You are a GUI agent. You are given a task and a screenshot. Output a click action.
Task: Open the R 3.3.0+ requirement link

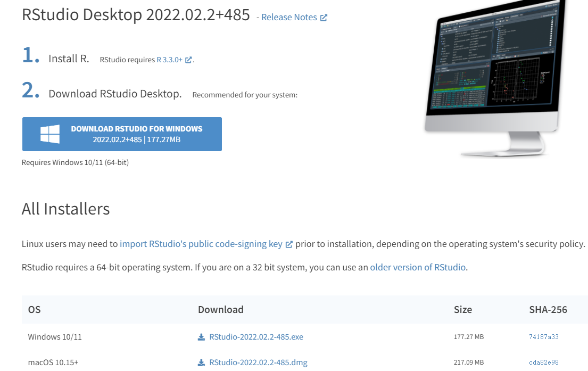click(170, 60)
